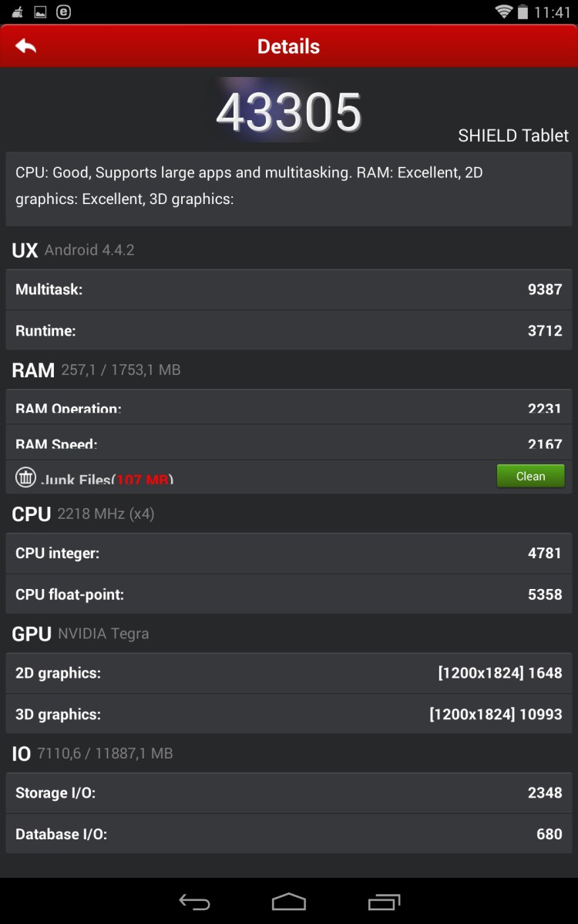Tap the total score 43305
Viewport: 578px width, 924px height.
click(288, 112)
